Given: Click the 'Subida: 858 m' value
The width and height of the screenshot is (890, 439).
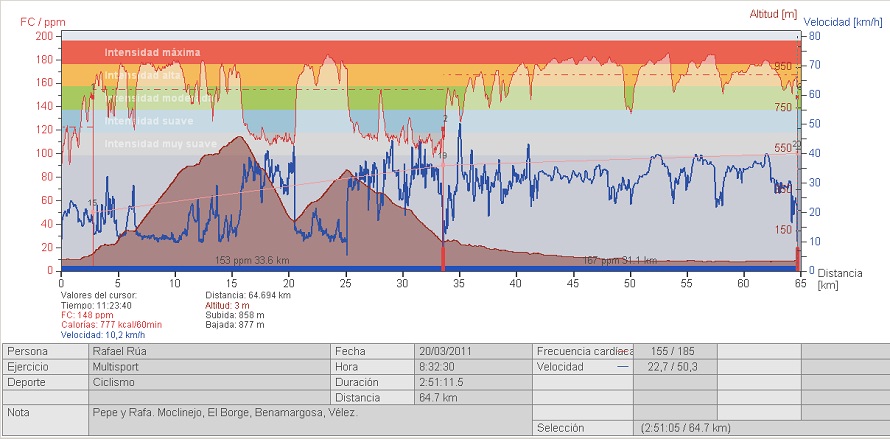Looking at the screenshot, I should 234,315.
